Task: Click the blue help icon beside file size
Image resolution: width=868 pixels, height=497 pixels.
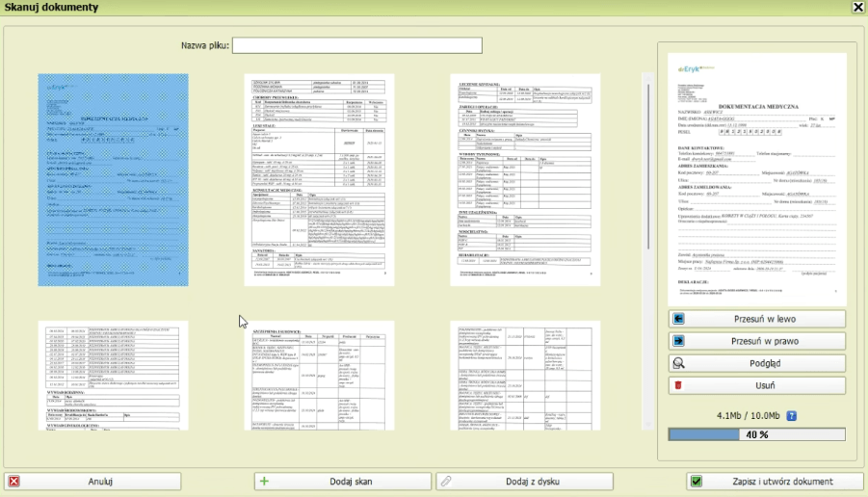Action: click(x=791, y=416)
